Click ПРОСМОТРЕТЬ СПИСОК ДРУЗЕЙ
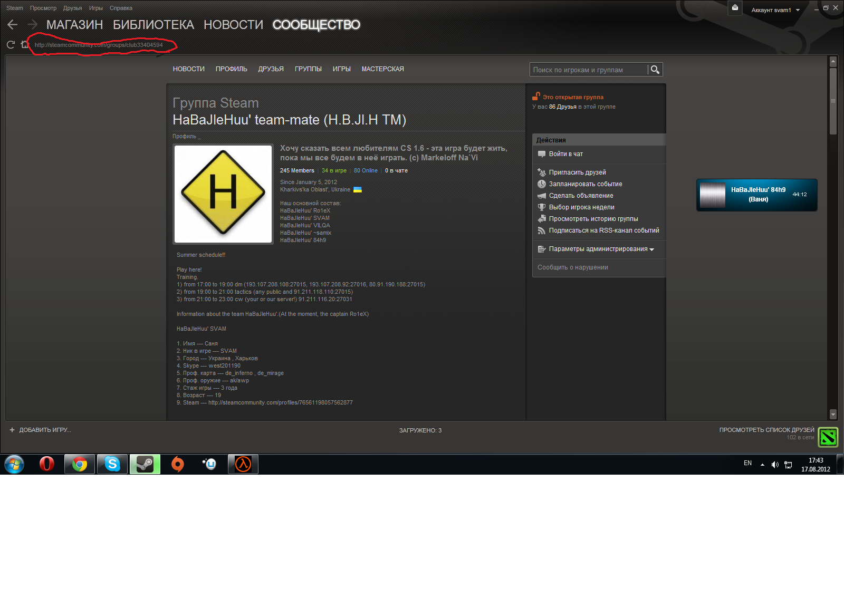The height and width of the screenshot is (616, 844). [x=767, y=430]
